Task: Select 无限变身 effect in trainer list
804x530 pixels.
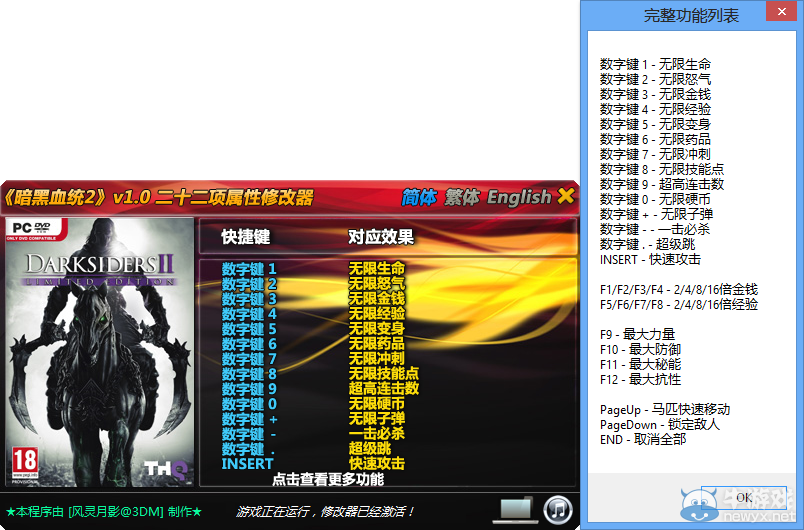Action: (377, 328)
